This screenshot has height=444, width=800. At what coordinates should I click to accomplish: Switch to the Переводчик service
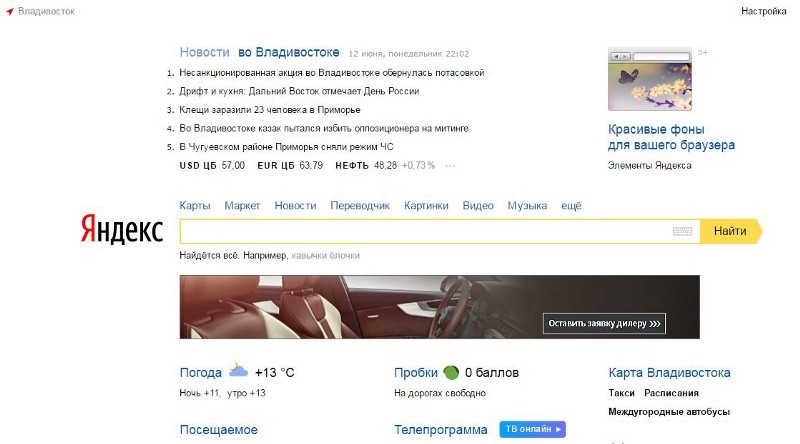(x=360, y=206)
